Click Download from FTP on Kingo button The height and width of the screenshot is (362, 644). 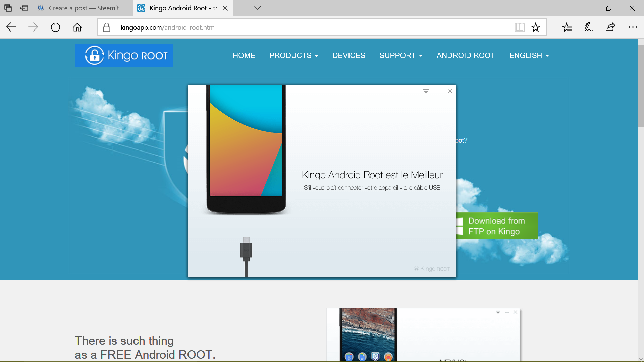497,226
